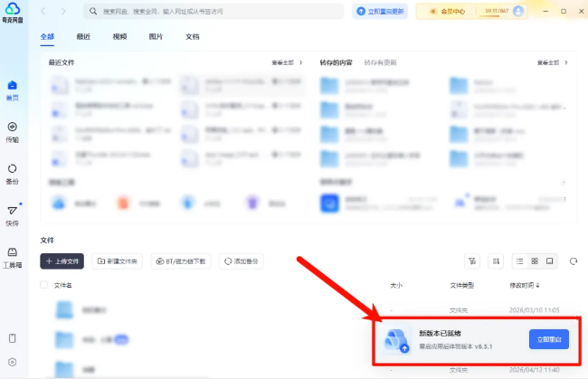
Task: Click the date 2026/03/10 11:05
Action: coord(534,310)
